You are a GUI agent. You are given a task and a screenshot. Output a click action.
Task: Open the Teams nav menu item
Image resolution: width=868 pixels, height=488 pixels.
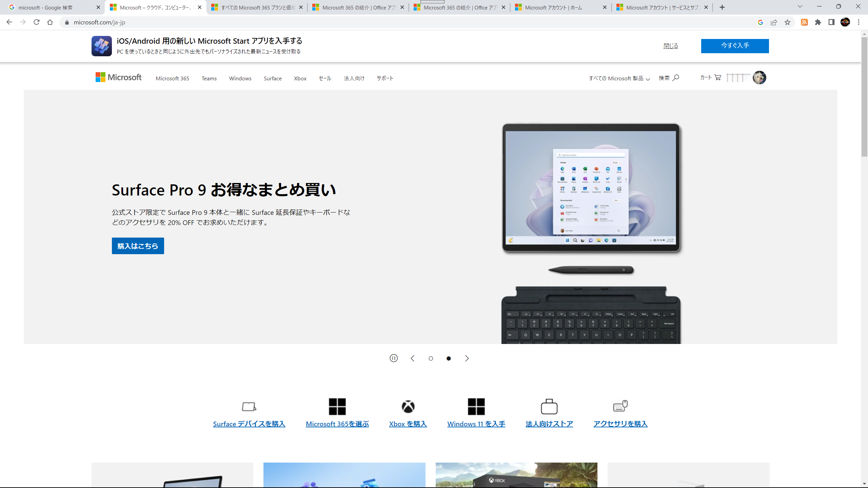[x=209, y=78]
